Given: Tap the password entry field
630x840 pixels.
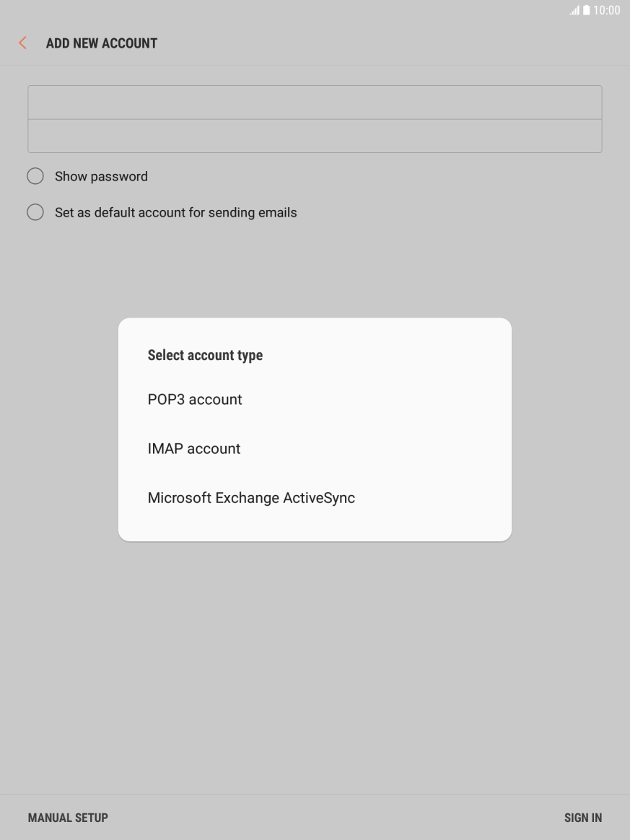Looking at the screenshot, I should 315,136.
